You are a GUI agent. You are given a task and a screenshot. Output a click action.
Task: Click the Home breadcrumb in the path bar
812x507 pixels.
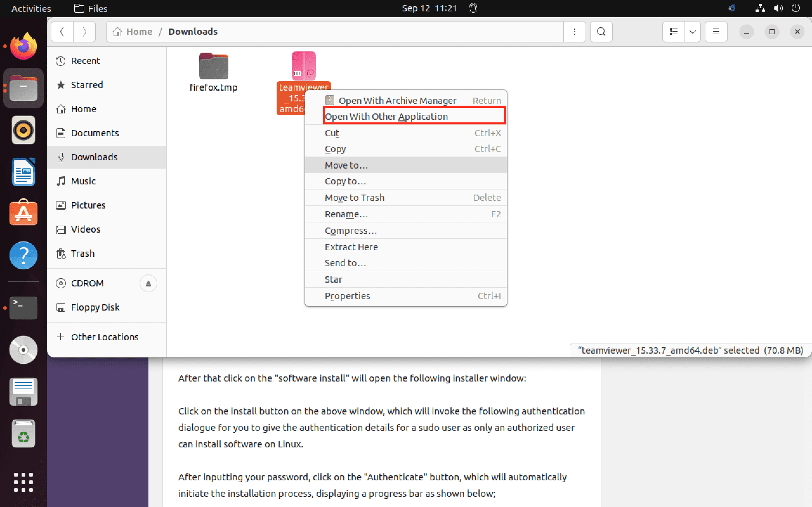point(139,31)
